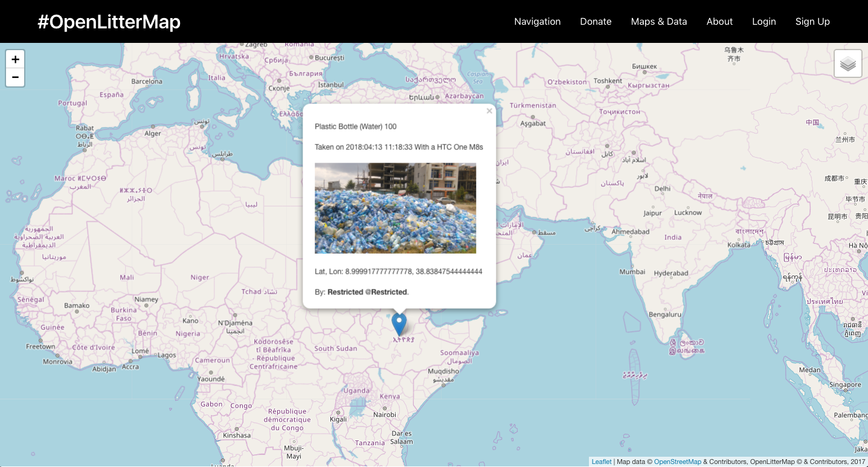Screen dimensions: 868x467
Task: Go to the Login page
Action: point(764,22)
